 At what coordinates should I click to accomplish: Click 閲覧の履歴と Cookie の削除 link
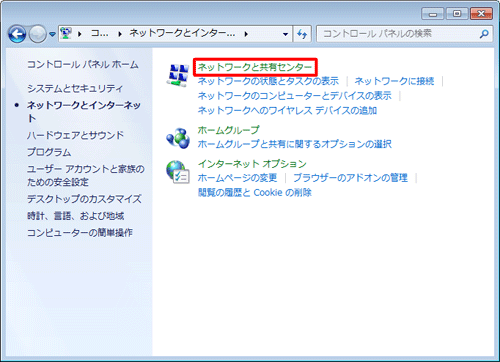click(x=255, y=192)
